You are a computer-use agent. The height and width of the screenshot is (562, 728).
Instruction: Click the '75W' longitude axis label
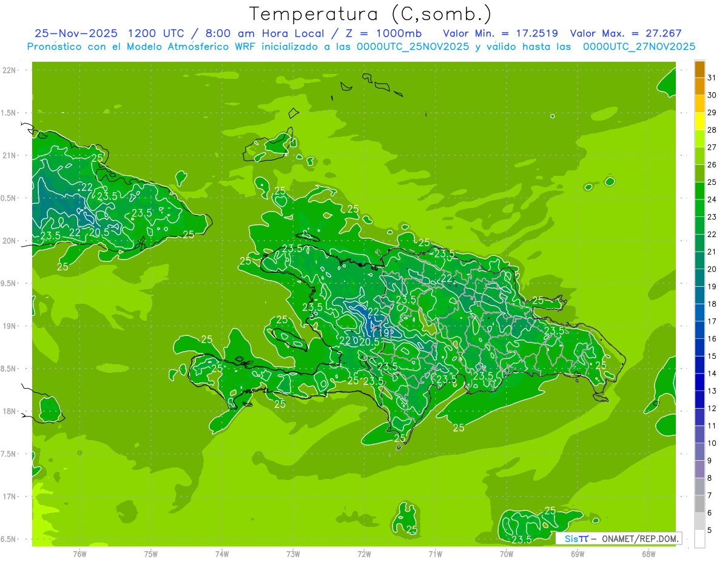[150, 554]
